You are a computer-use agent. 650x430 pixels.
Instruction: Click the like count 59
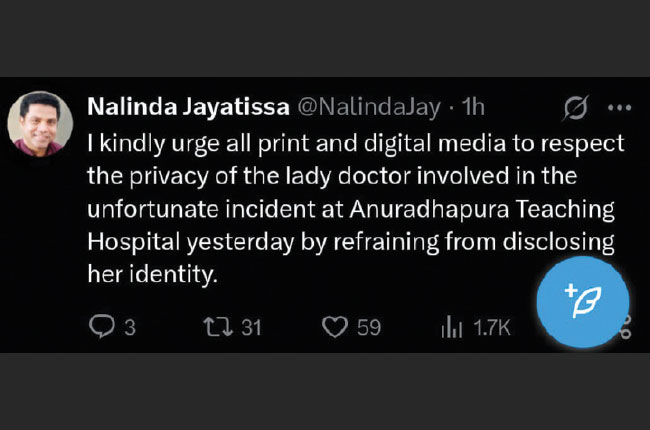coord(369,328)
